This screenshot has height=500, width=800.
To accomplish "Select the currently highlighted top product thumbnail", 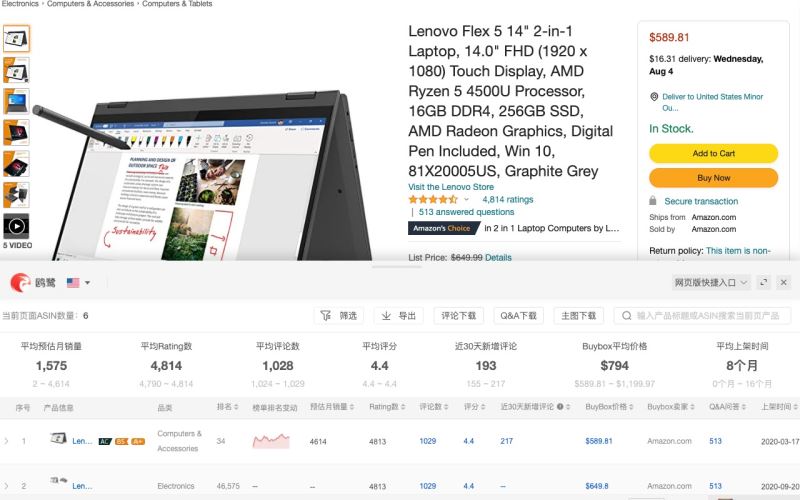I will point(16,38).
